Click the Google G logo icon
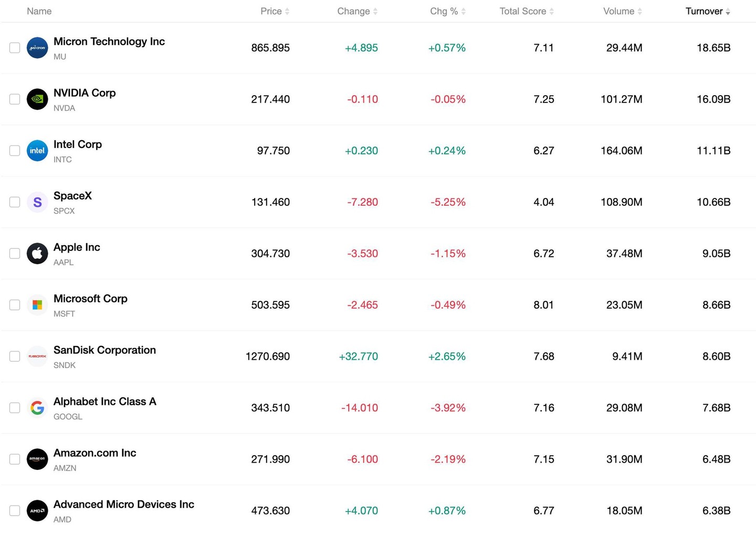756x533 pixels. [37, 408]
